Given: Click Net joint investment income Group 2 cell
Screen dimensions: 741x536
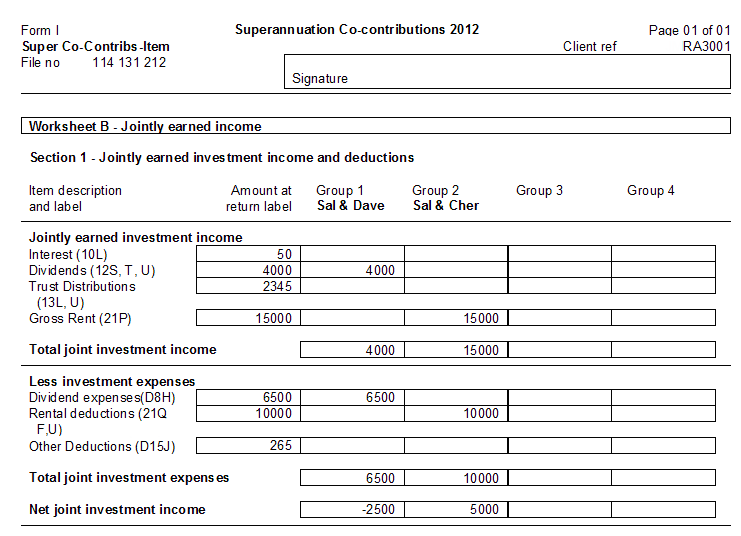Looking at the screenshot, I should (456, 509).
